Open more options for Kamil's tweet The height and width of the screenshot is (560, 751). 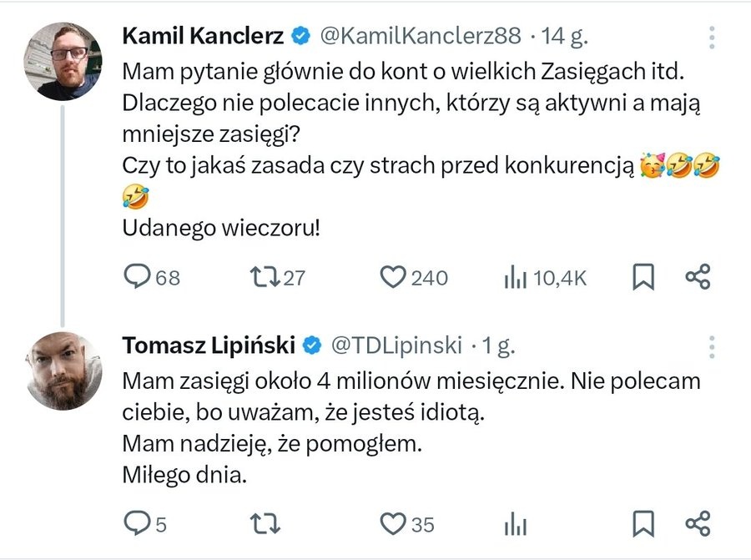coord(712,37)
